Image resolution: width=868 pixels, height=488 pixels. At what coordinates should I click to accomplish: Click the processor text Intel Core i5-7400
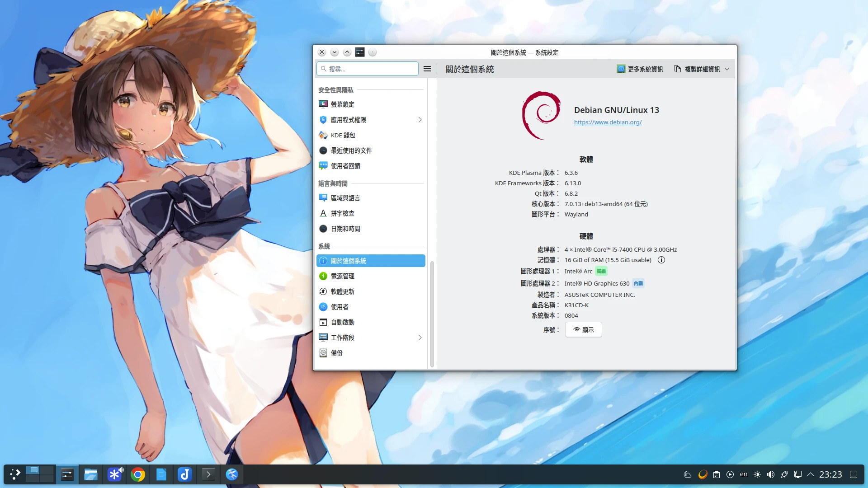click(620, 249)
